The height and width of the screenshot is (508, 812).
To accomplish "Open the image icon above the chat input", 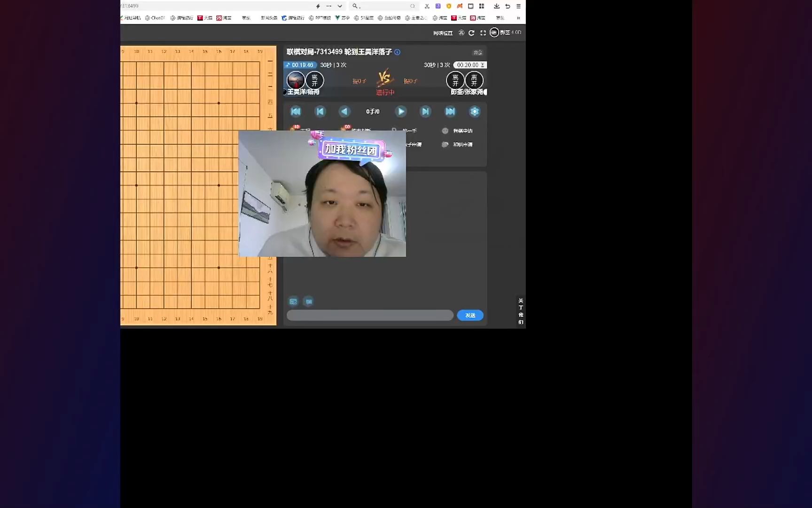I will click(x=293, y=302).
